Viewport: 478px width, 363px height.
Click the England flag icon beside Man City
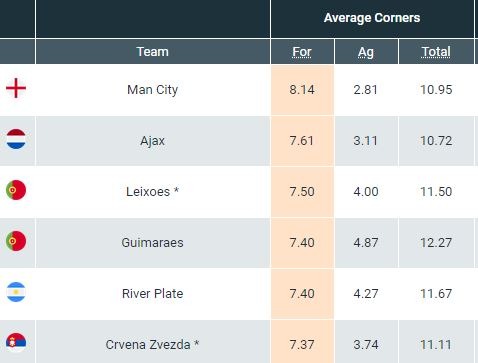pos(16,88)
